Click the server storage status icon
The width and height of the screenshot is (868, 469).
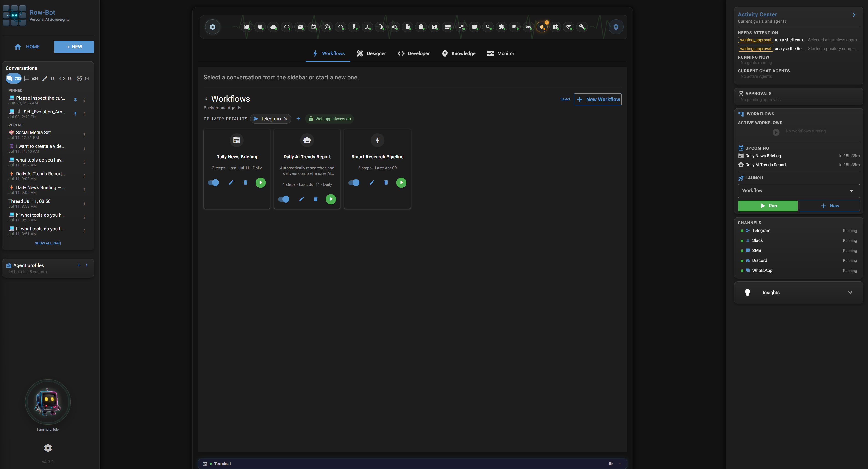point(247,27)
